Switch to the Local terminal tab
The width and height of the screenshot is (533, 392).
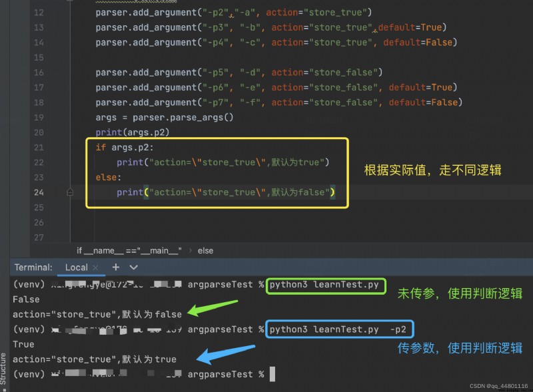(x=77, y=268)
